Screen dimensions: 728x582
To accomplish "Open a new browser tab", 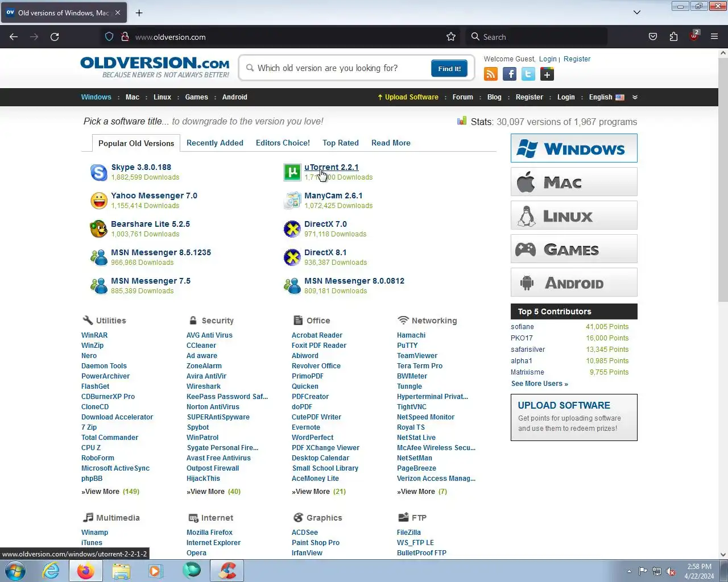I will click(x=139, y=13).
